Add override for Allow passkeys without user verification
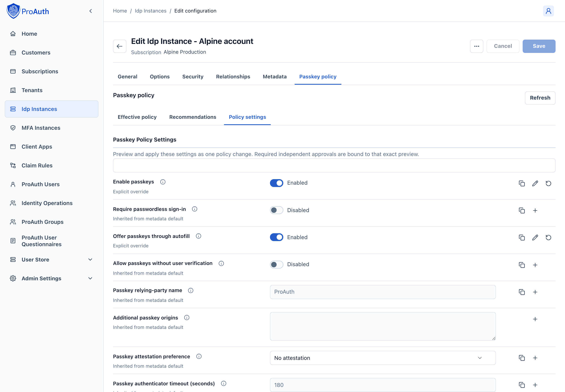 [535, 265]
